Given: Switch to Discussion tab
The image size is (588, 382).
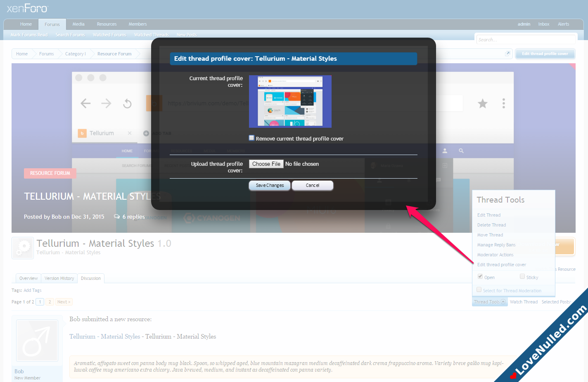Looking at the screenshot, I should (x=91, y=278).
